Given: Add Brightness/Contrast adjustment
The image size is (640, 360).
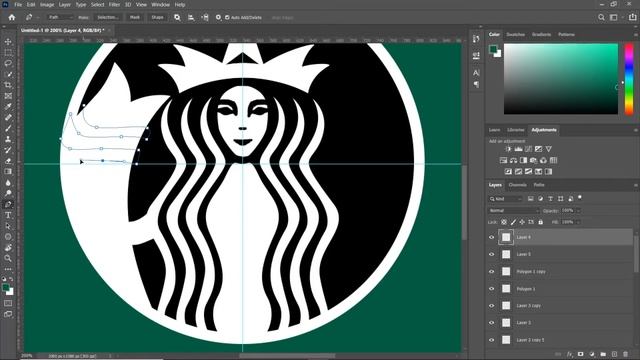Looking at the screenshot, I should [508, 149].
